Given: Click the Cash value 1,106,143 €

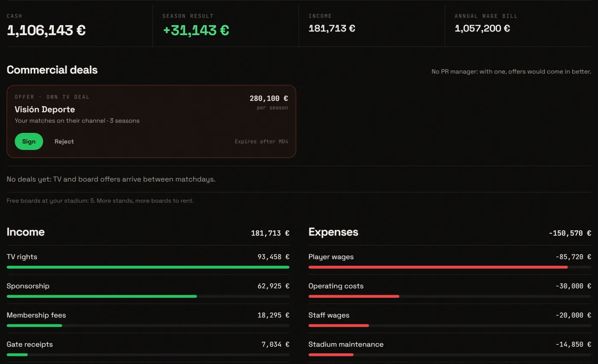Looking at the screenshot, I should [x=46, y=30].
